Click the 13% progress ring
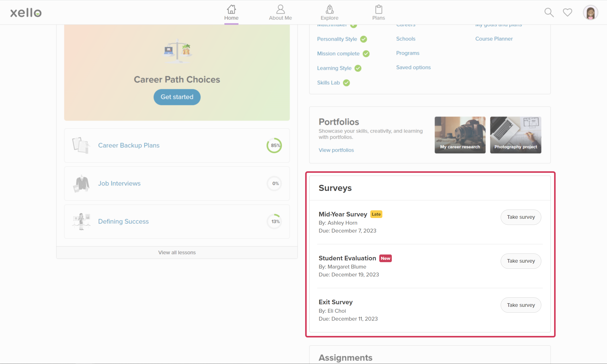Screen dimensions: 607x364 (274, 222)
